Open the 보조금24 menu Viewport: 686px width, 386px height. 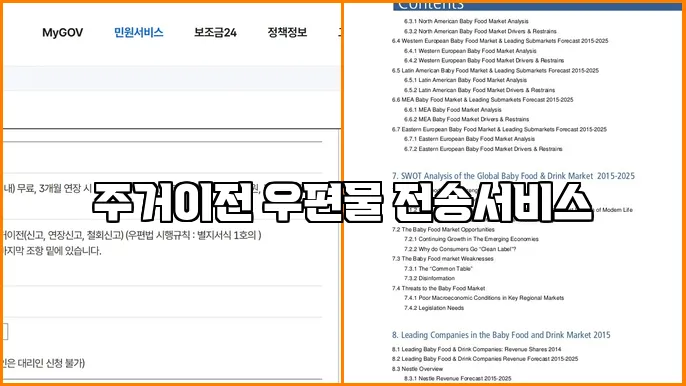(x=215, y=32)
